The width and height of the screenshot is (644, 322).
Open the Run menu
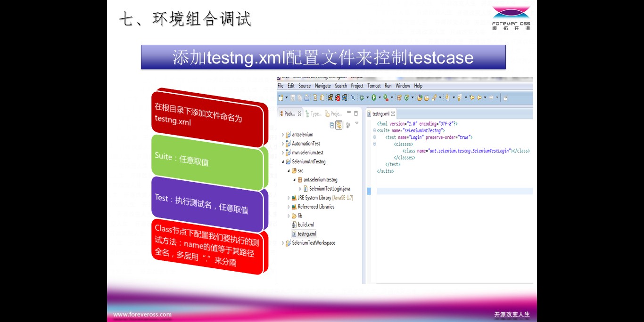pyautogui.click(x=388, y=86)
